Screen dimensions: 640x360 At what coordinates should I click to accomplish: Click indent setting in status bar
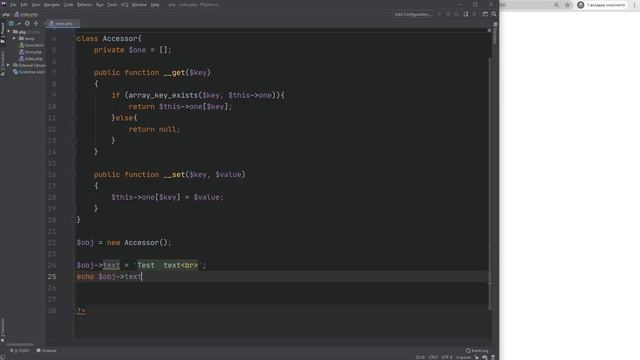point(463,357)
